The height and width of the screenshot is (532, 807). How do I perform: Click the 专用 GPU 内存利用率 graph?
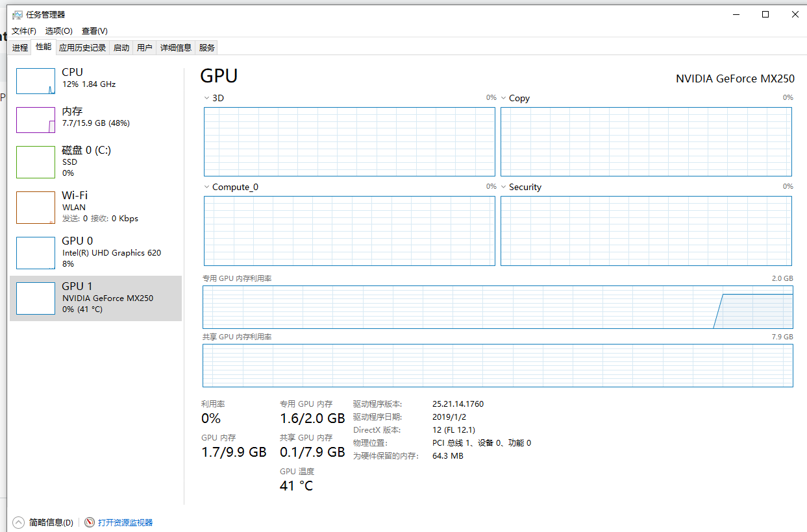[498, 308]
